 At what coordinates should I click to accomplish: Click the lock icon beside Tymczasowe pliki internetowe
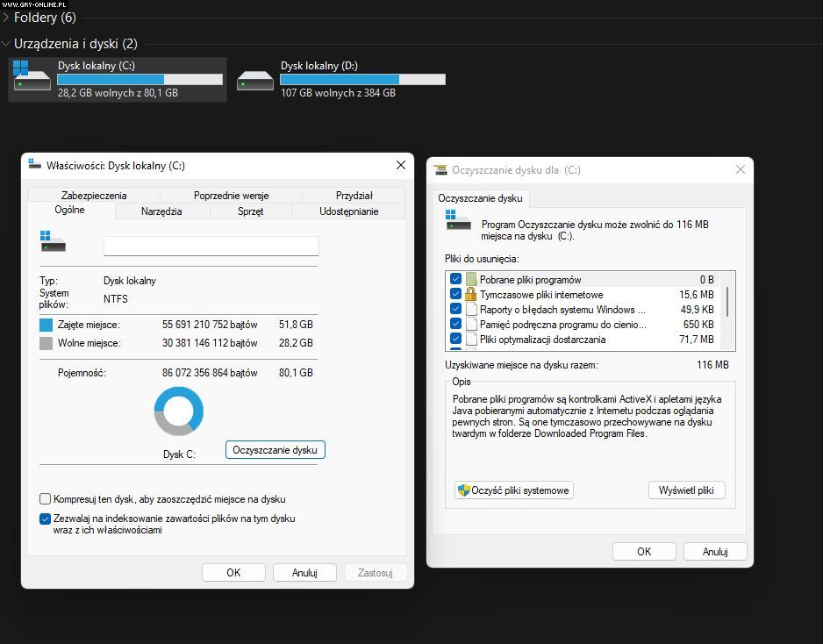[471, 294]
